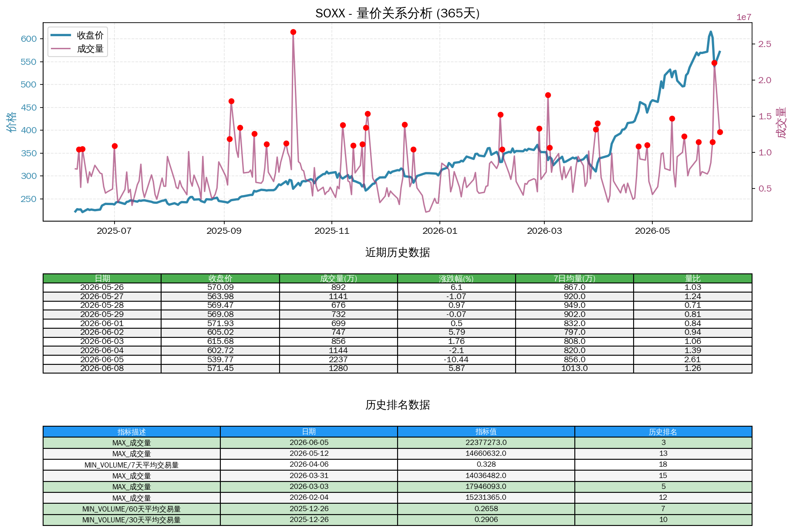
Task: Click the chart title SOXX 量价关系分析
Action: coord(397,13)
